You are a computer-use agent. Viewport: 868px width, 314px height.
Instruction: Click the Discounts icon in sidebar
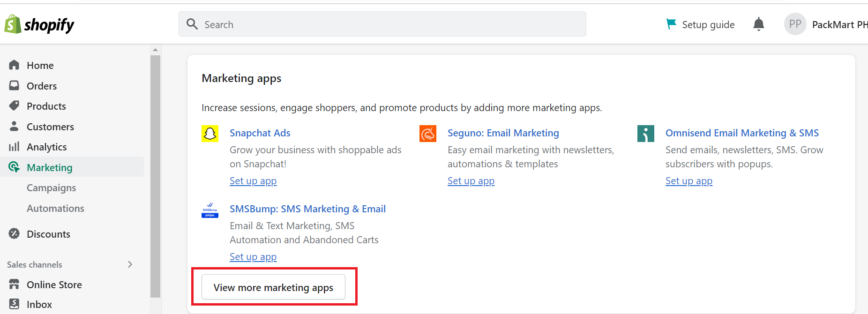pyautogui.click(x=14, y=233)
